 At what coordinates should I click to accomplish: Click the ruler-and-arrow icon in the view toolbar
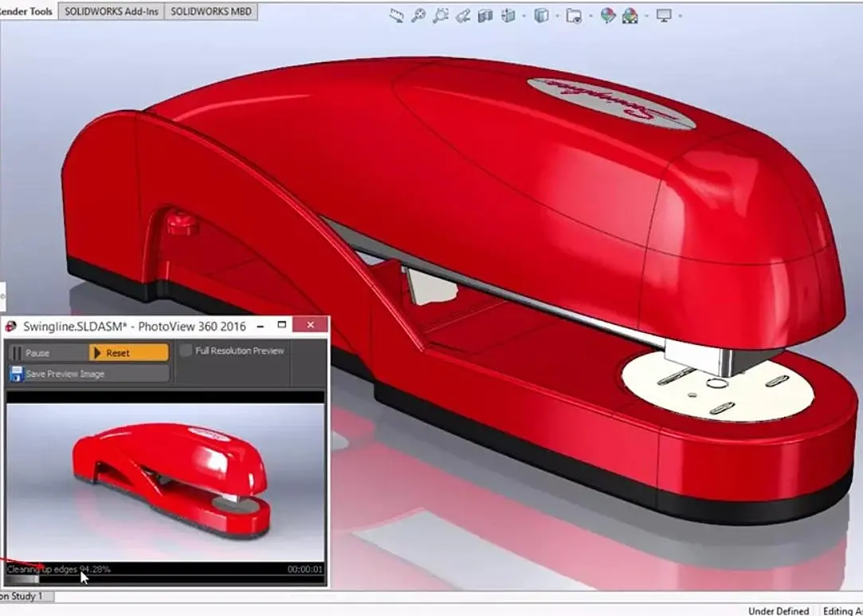[396, 15]
